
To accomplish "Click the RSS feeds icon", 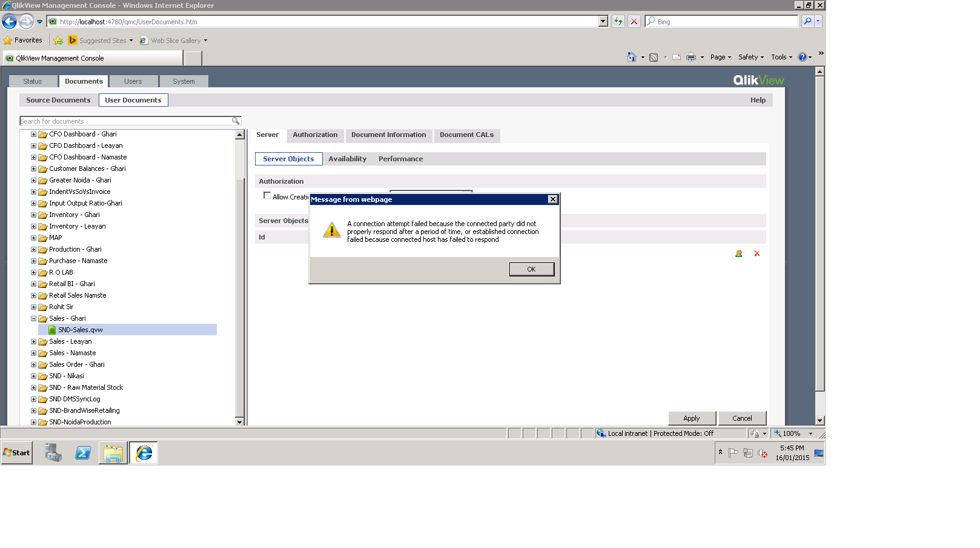I will pos(654,58).
